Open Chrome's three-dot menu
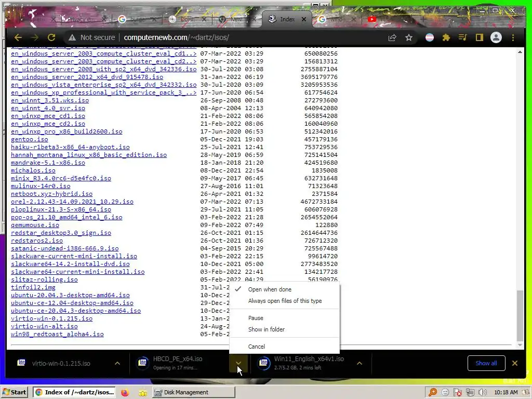 click(513, 37)
